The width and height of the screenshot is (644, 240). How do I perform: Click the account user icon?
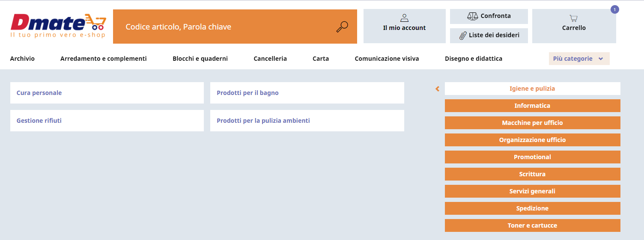tap(404, 18)
